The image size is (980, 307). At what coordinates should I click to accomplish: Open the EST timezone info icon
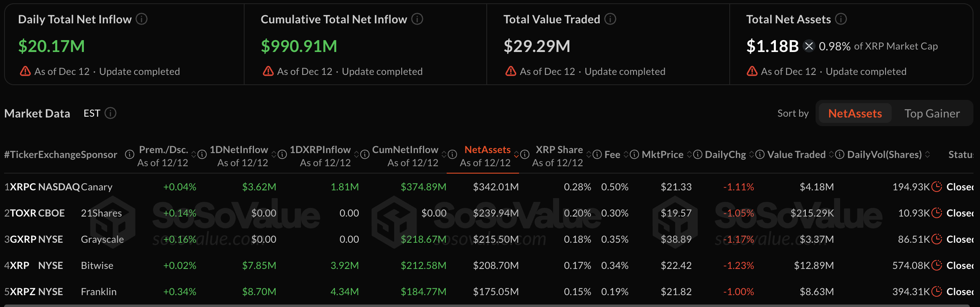point(110,113)
